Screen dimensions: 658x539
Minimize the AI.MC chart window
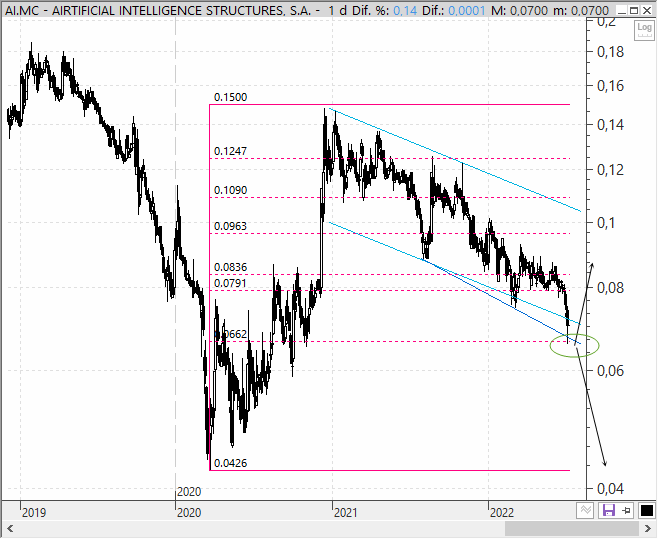click(x=622, y=10)
